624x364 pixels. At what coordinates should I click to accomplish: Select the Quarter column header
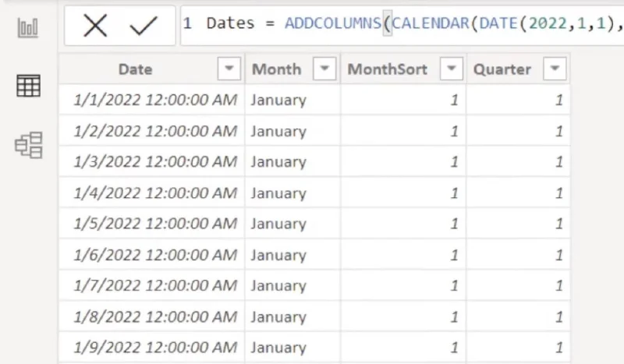tap(502, 69)
